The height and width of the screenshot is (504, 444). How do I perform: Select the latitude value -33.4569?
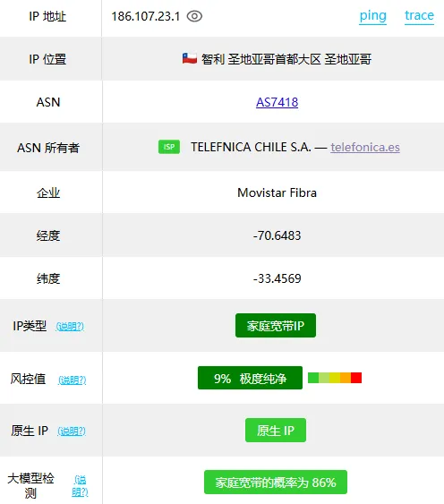277,278
